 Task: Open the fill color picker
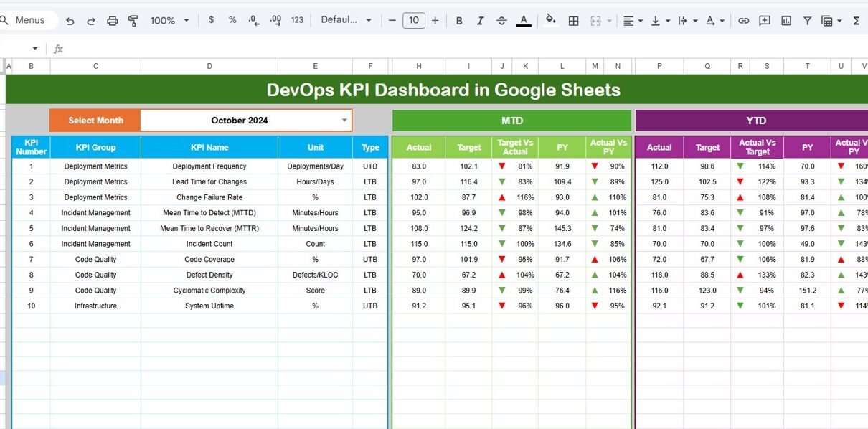[x=550, y=20]
